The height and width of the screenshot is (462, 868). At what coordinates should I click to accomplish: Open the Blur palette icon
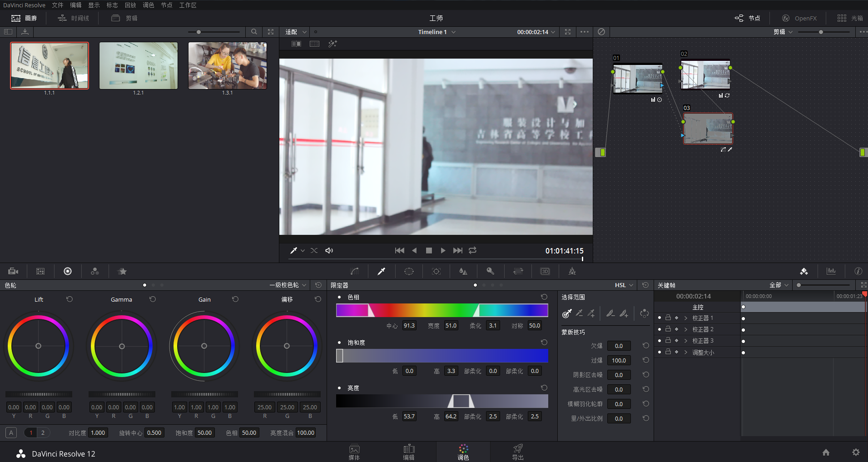tap(463, 271)
